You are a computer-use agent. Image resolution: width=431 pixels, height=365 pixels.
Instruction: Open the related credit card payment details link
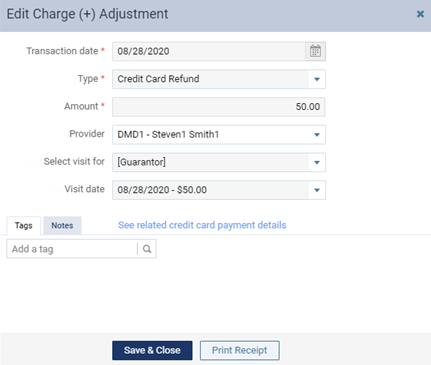[202, 225]
